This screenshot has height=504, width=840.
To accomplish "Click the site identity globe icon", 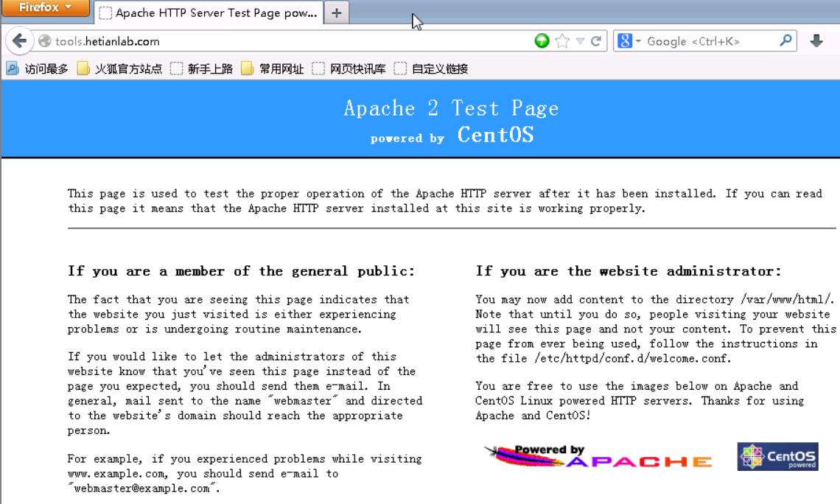I will 45,41.
